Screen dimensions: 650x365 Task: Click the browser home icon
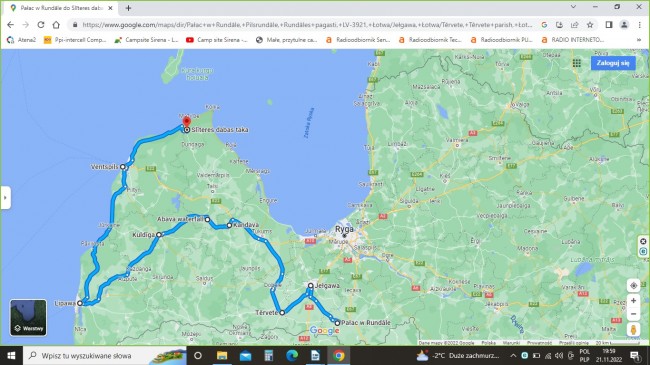point(56,25)
